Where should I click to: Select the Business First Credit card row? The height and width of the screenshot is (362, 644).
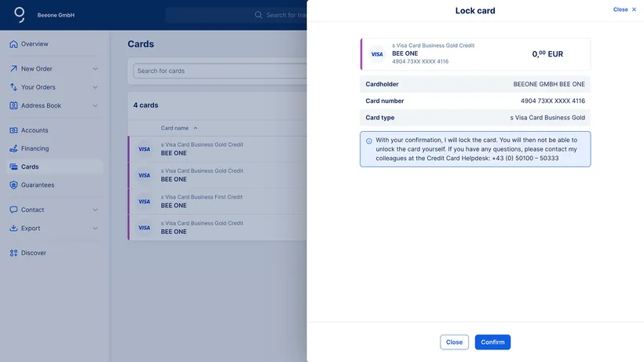point(218,202)
